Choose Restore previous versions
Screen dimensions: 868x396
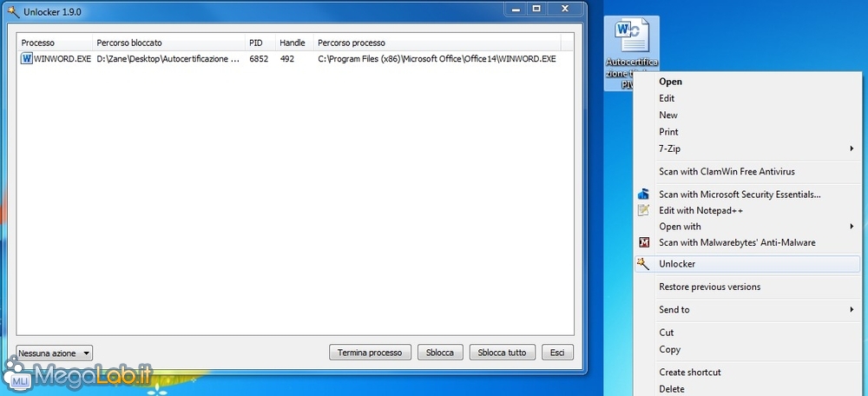pos(710,287)
